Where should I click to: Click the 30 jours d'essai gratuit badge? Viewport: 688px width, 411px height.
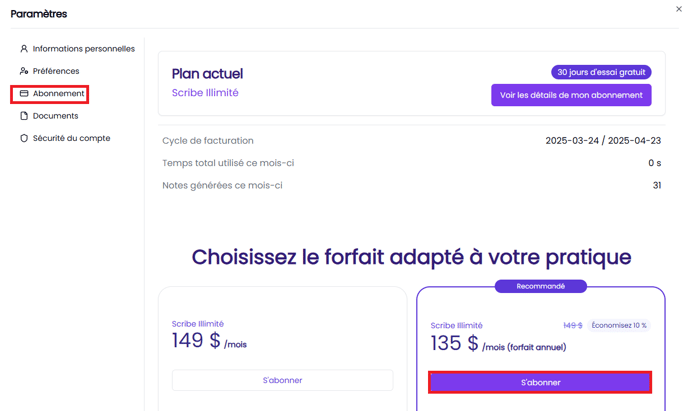pos(601,72)
